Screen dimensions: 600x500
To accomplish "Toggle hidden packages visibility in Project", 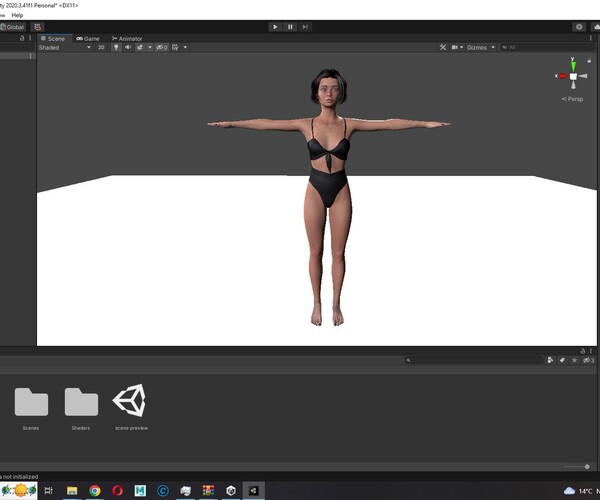I will pos(588,360).
